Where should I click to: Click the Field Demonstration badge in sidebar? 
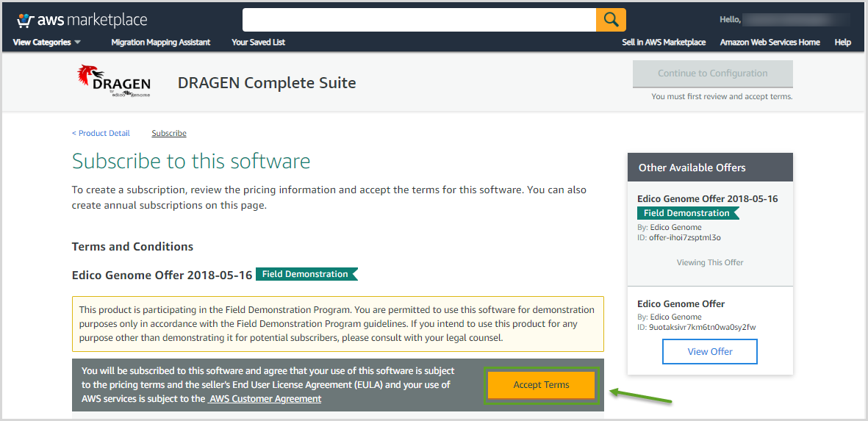[688, 213]
